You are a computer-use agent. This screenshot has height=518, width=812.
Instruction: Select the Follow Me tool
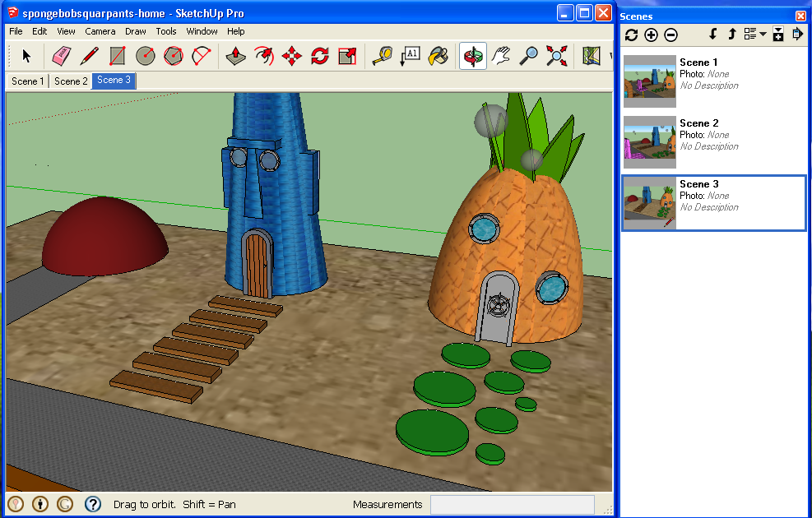coord(264,56)
